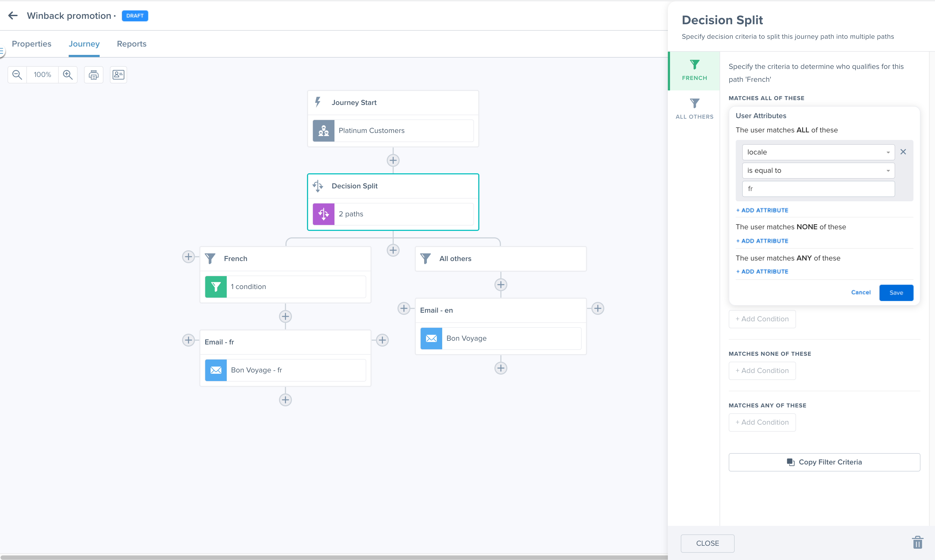This screenshot has width=935, height=560.
Task: Click the Bon Voyage email icon in Email - en
Action: [x=431, y=339]
